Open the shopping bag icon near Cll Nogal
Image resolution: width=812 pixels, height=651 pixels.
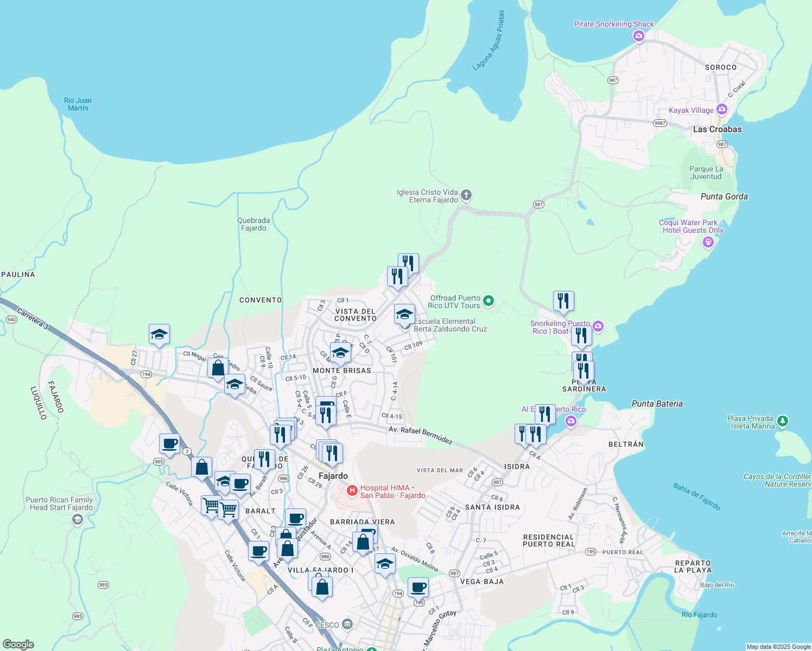pos(218,369)
